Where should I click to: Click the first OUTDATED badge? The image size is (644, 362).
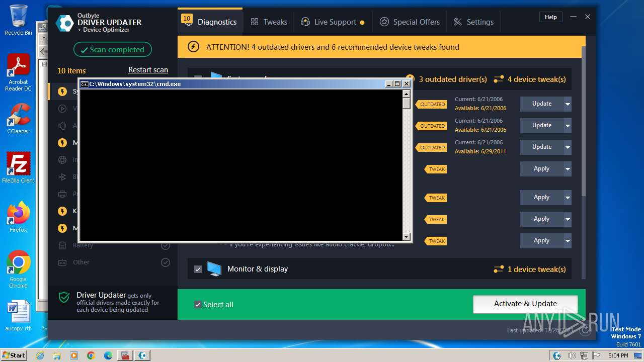[431, 105]
